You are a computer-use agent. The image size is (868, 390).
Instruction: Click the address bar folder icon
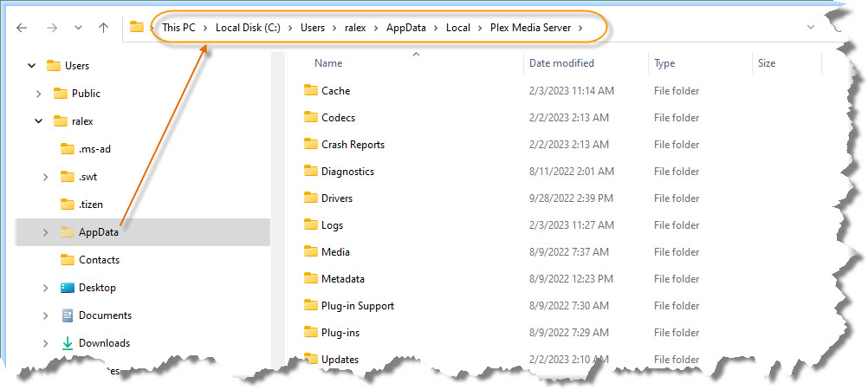click(x=137, y=27)
